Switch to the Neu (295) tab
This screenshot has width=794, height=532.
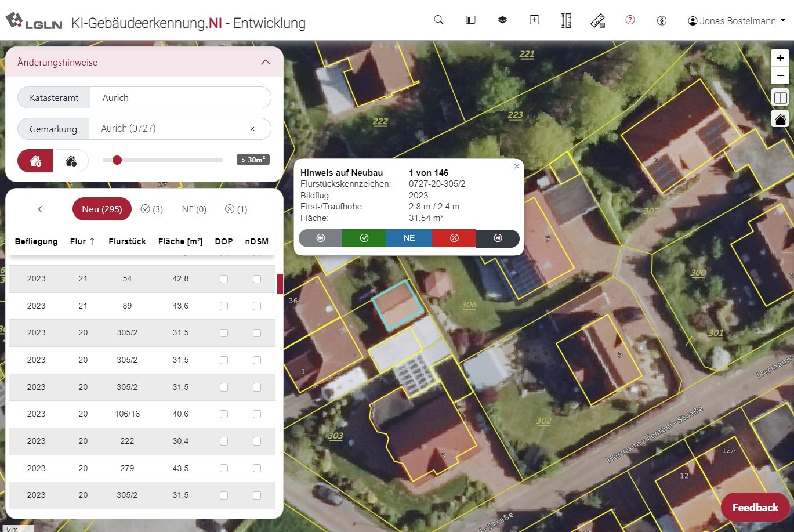(x=101, y=209)
